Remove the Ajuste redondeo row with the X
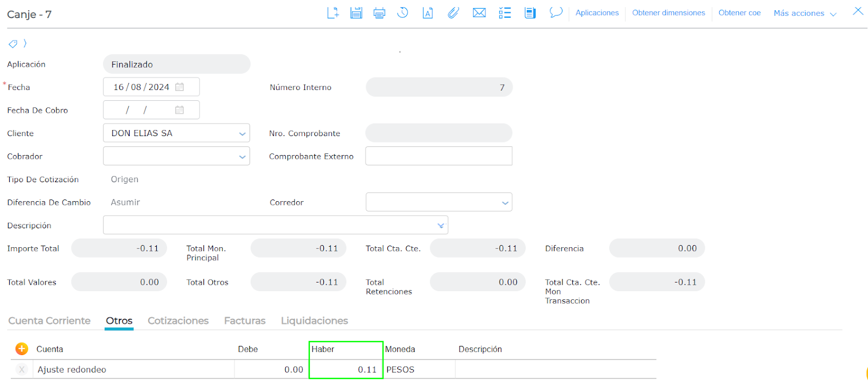The width and height of the screenshot is (868, 392). pos(22,370)
